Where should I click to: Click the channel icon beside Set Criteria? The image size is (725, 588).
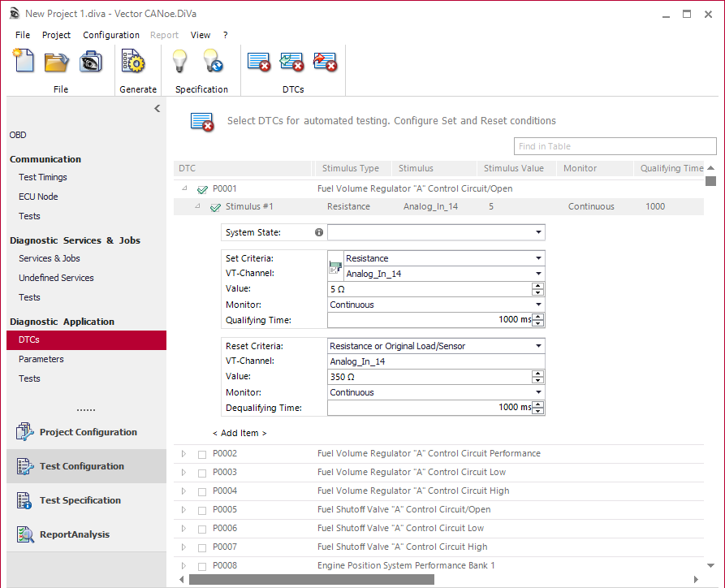coord(335,267)
